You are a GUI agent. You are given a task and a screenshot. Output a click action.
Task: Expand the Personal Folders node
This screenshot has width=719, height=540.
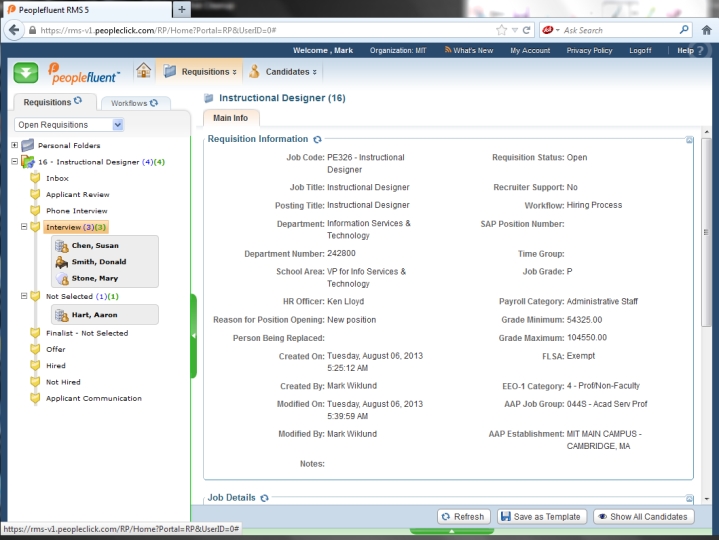pos(14,145)
